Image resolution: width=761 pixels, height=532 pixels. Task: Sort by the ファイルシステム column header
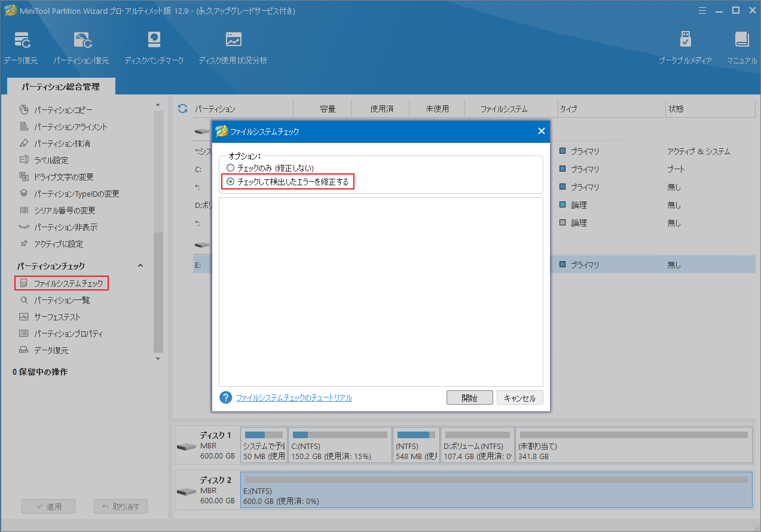point(504,109)
